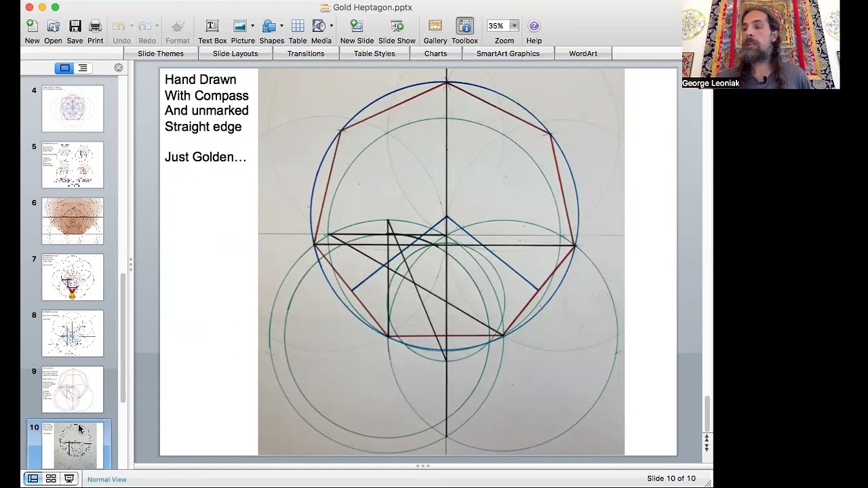Select slide 9 thumbnail

tap(73, 390)
